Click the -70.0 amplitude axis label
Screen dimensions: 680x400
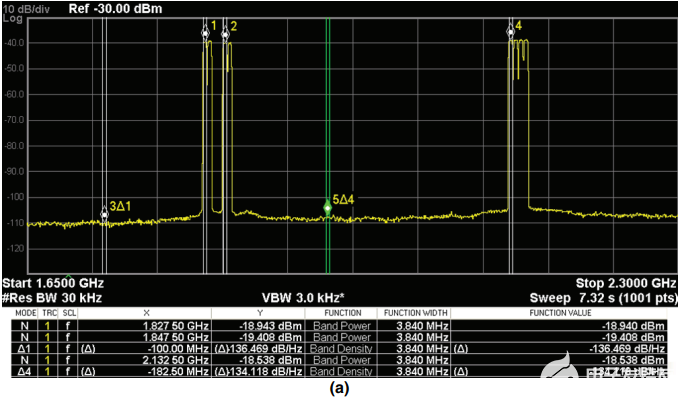click(14, 120)
